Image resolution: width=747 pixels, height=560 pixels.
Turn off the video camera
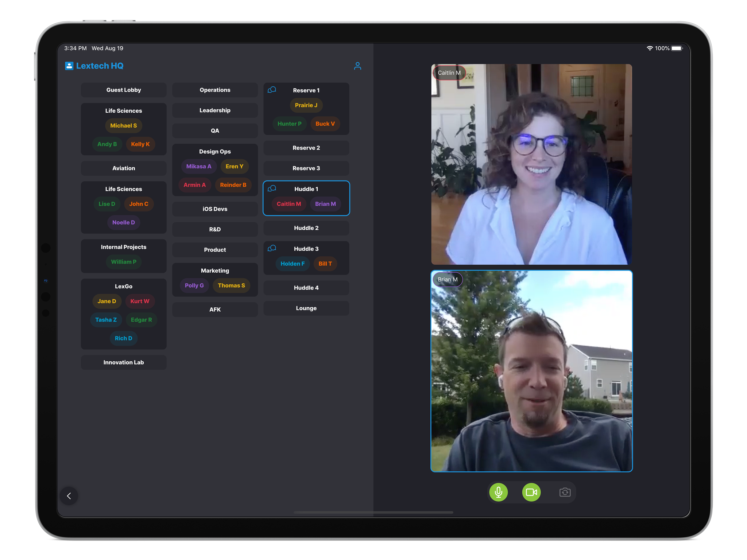[531, 492]
